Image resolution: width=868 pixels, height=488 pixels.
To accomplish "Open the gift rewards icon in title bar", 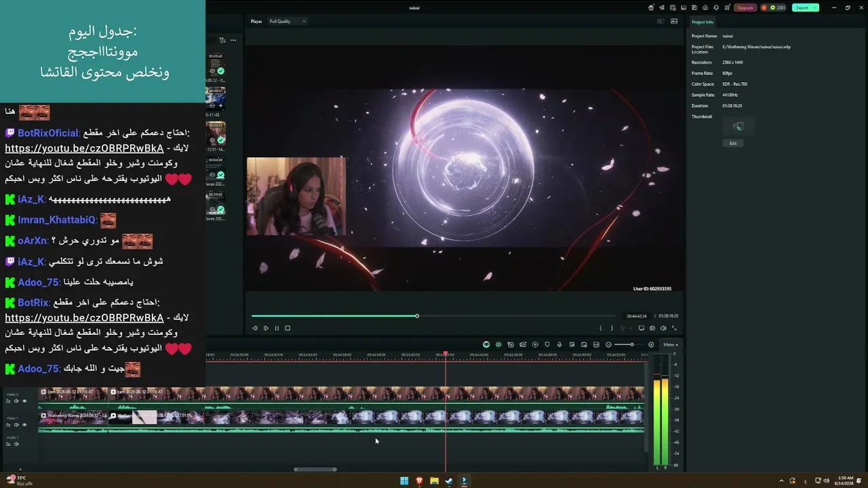I will pyautogui.click(x=651, y=7).
